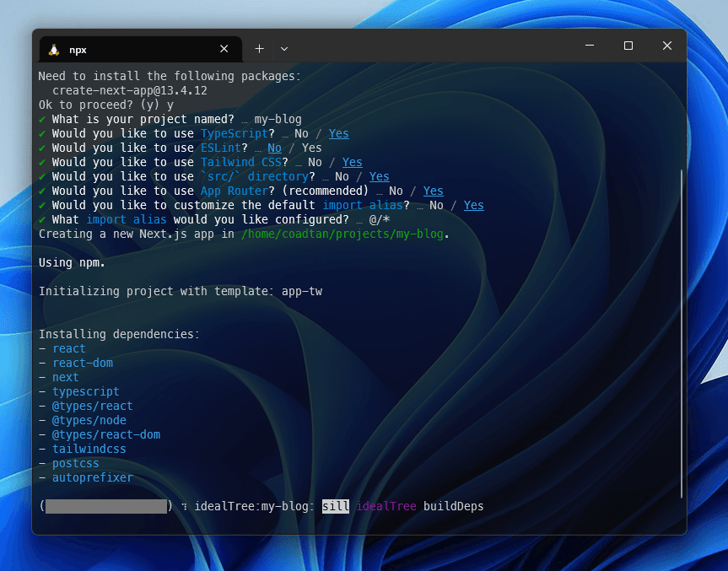Click the green checkmark beside project named
728x571 pixels.
click(42, 119)
